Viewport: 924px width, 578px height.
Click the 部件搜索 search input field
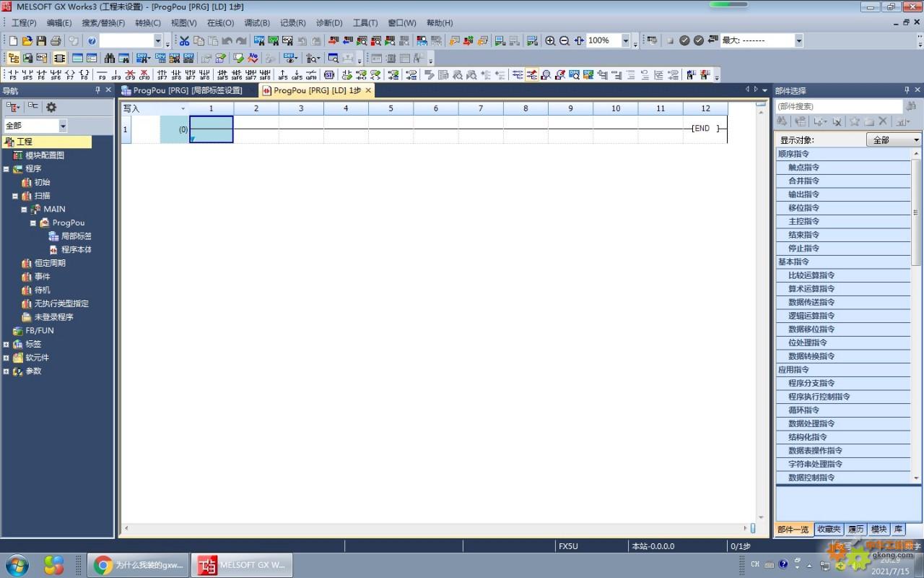(839, 106)
